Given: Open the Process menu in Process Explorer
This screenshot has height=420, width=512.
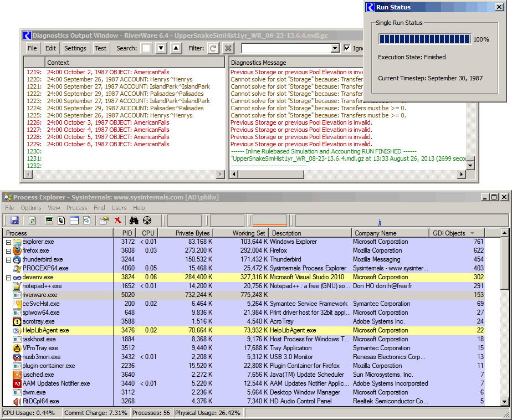Looking at the screenshot, I should pyautogui.click(x=76, y=208).
